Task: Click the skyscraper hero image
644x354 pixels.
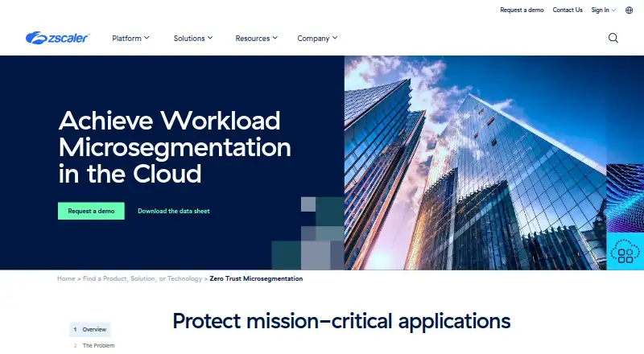Action: click(475, 163)
